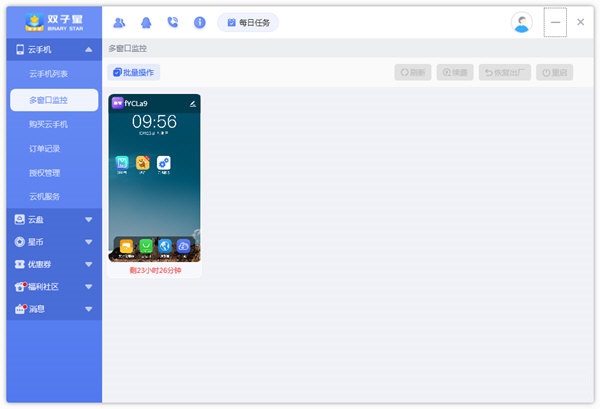Image resolution: width=600 pixels, height=409 pixels.
Task: Expand the 云盘 sidebar section
Action: [88, 220]
